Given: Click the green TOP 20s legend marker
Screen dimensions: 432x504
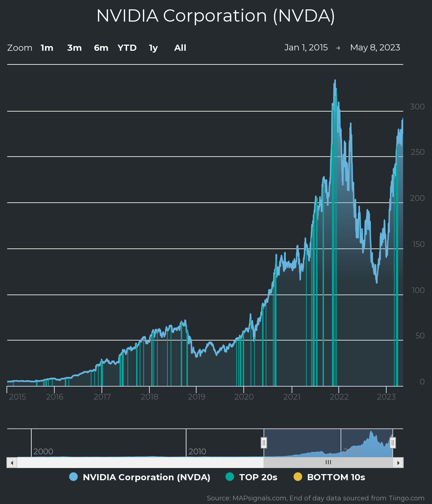Looking at the screenshot, I should [229, 477].
